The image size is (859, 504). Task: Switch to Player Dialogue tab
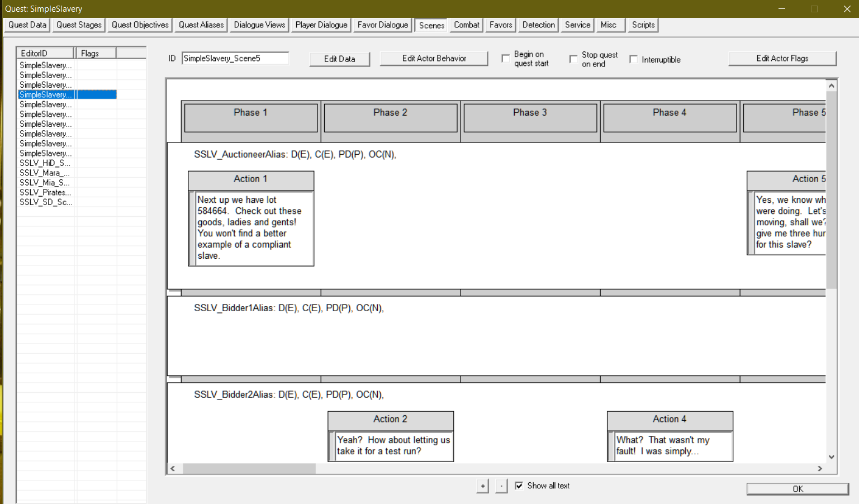(x=321, y=25)
